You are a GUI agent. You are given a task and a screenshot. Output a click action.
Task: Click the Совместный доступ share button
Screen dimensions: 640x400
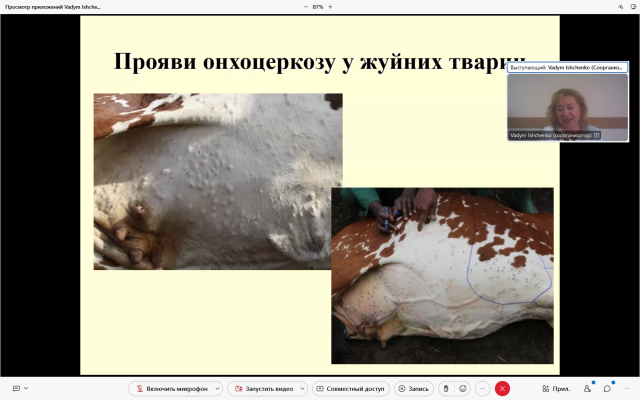pos(351,389)
